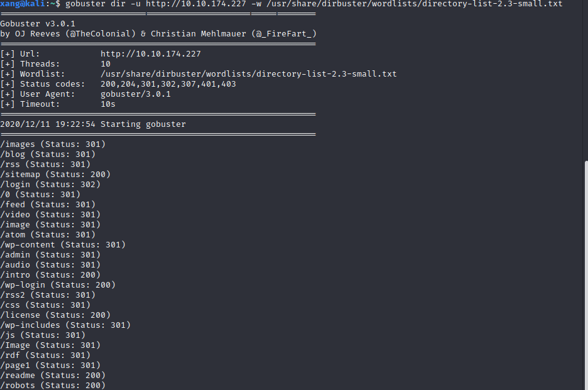Click the Starting gobuster timestamp line
This screenshot has width=588, height=390.
click(92, 124)
